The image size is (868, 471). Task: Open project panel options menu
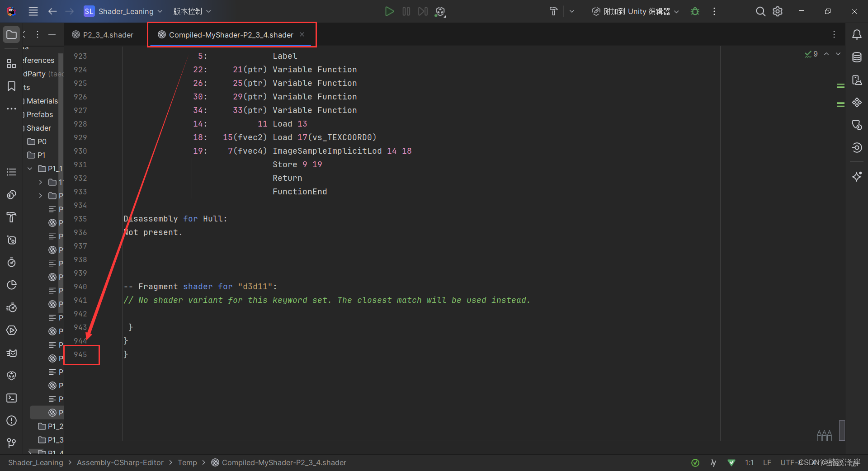coord(38,34)
